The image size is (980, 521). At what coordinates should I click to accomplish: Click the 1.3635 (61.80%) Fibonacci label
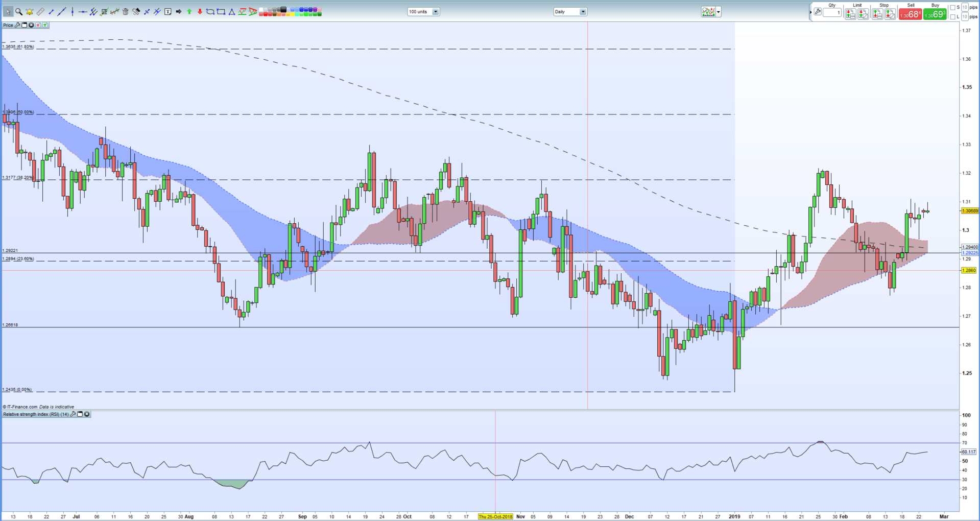pos(18,46)
